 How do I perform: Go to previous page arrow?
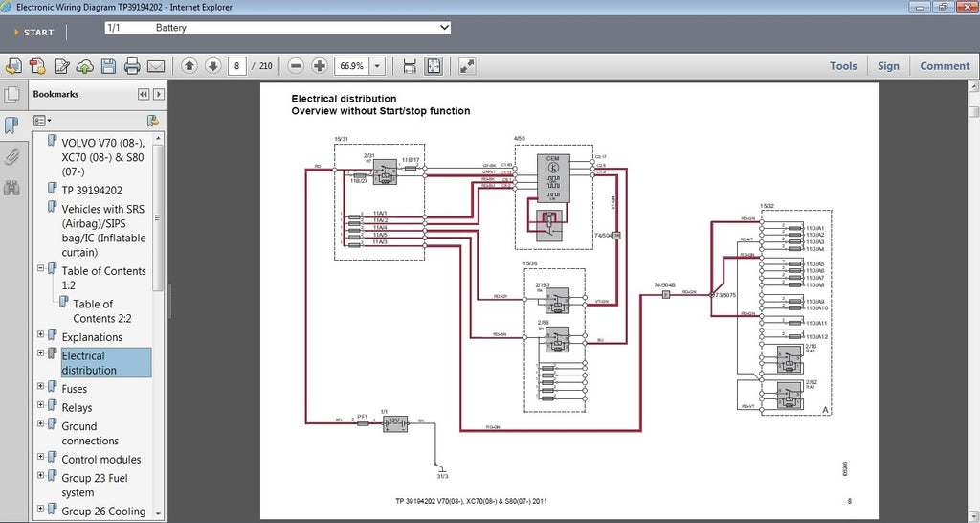(189, 66)
